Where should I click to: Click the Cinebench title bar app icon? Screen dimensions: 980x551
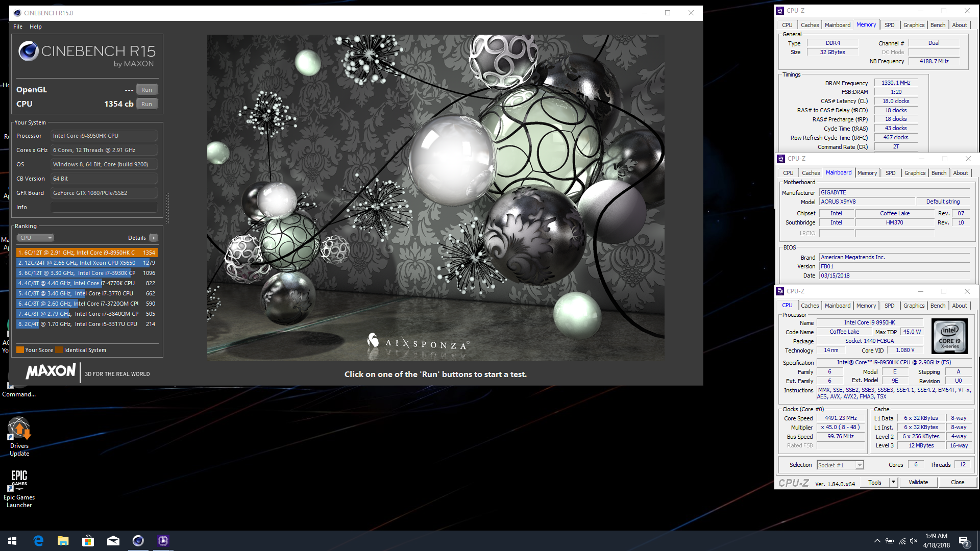point(17,13)
